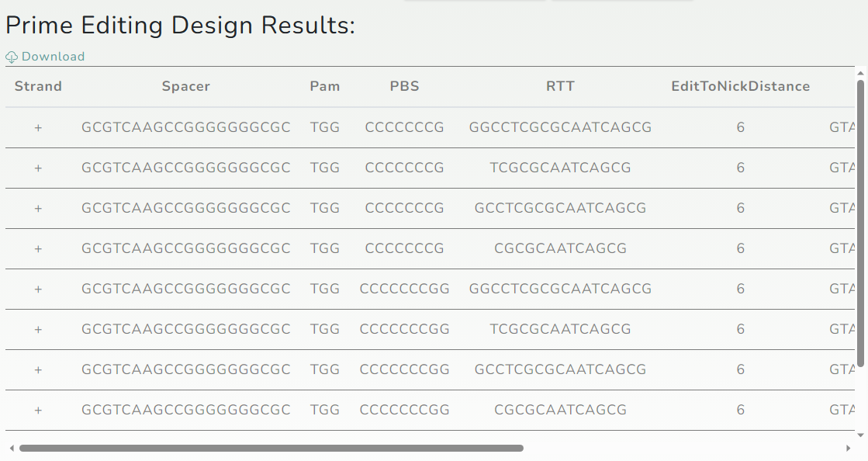
Task: Click the Pam column header
Action: tap(325, 86)
